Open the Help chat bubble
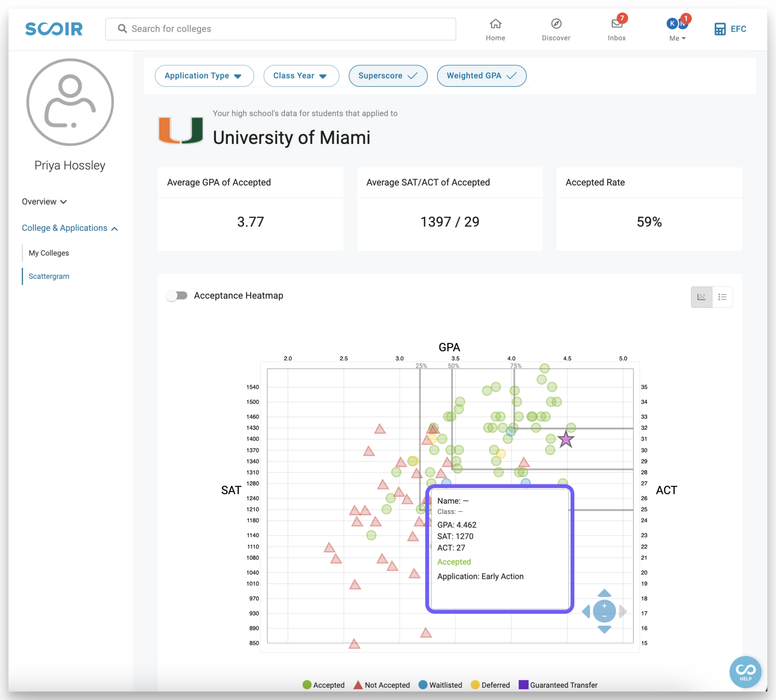Screen dimensions: 776x700 [x=745, y=672]
